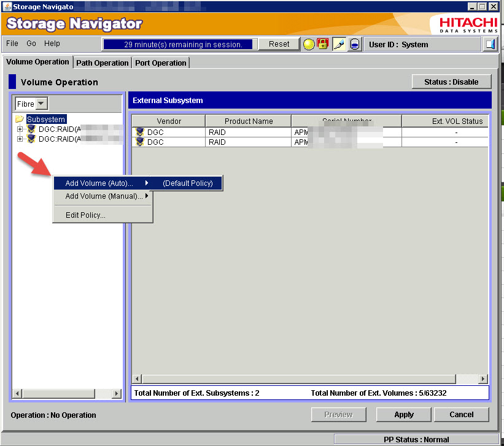Viewport: 504px width, 446px height.
Task: Click the Hitachi Data Systems logo
Action: 468,25
